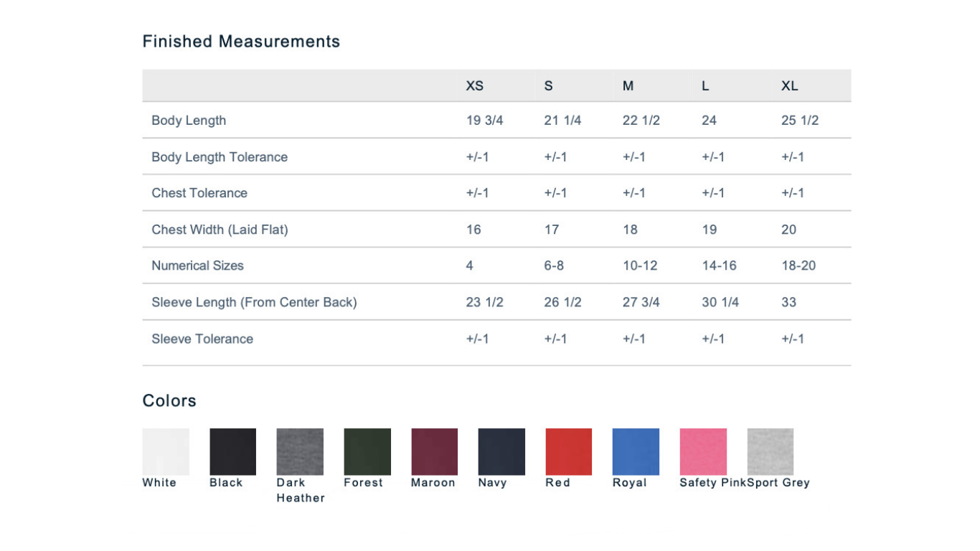
Task: Select the White color swatch
Action: pyautogui.click(x=166, y=451)
